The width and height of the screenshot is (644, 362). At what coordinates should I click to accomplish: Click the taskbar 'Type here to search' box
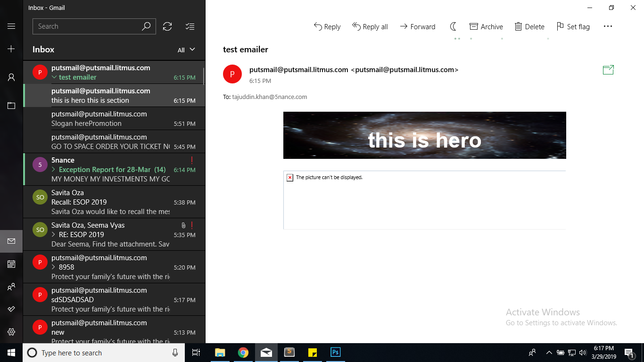[104, 353]
